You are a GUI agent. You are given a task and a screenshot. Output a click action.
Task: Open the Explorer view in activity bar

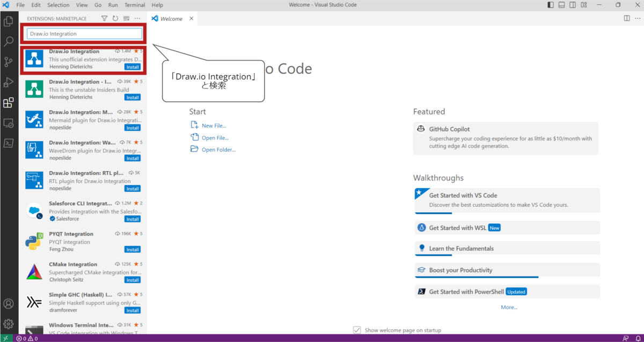pyautogui.click(x=9, y=21)
